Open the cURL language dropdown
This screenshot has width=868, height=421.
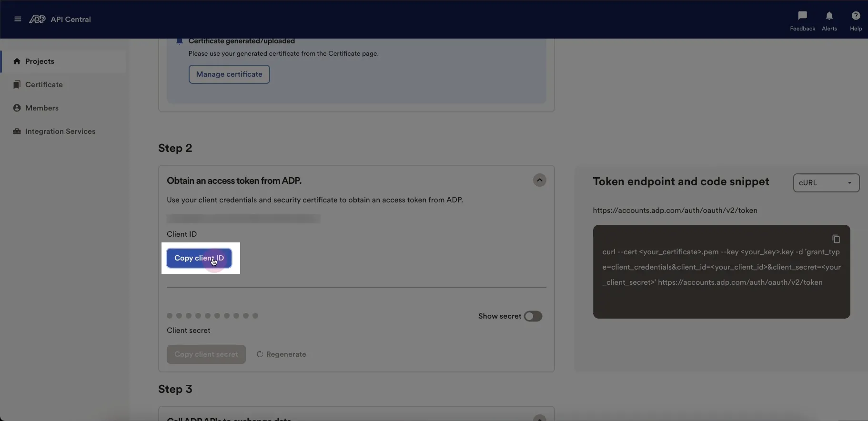tap(826, 183)
